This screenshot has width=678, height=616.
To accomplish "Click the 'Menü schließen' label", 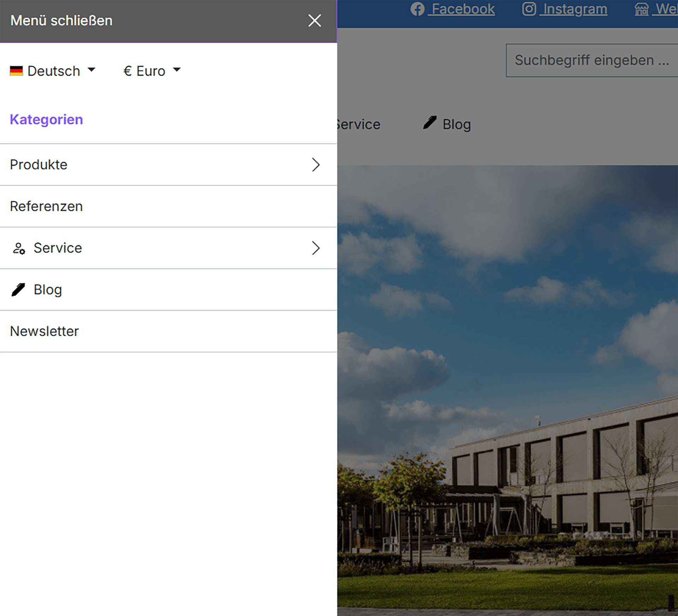I will (x=61, y=20).
